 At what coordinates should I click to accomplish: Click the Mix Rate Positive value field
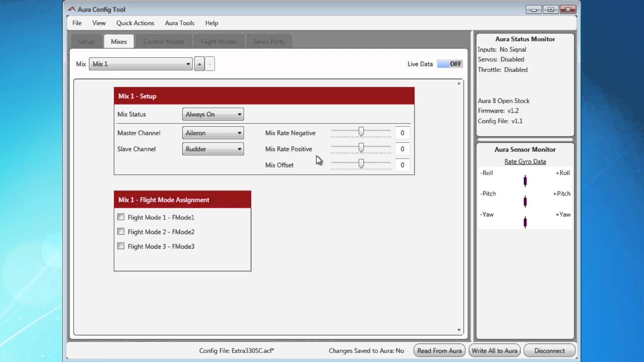[x=403, y=149]
